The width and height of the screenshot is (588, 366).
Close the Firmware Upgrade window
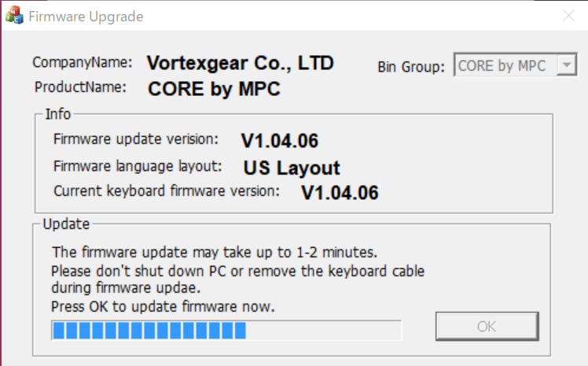(x=568, y=17)
